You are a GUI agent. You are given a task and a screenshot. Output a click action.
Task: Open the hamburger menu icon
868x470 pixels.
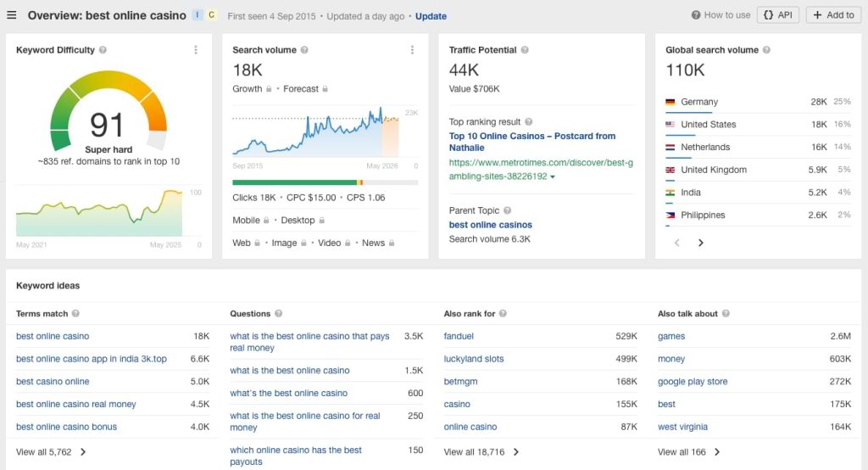[12, 15]
